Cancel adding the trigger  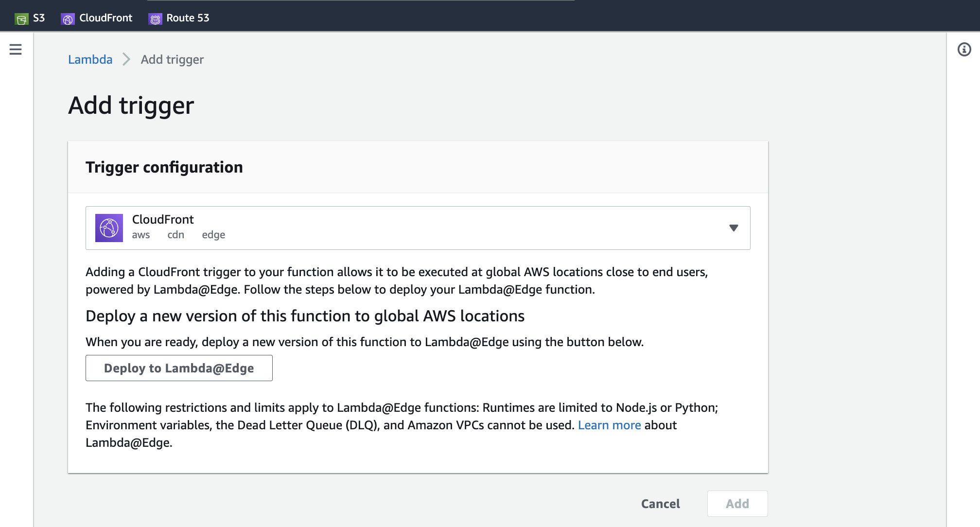click(660, 504)
